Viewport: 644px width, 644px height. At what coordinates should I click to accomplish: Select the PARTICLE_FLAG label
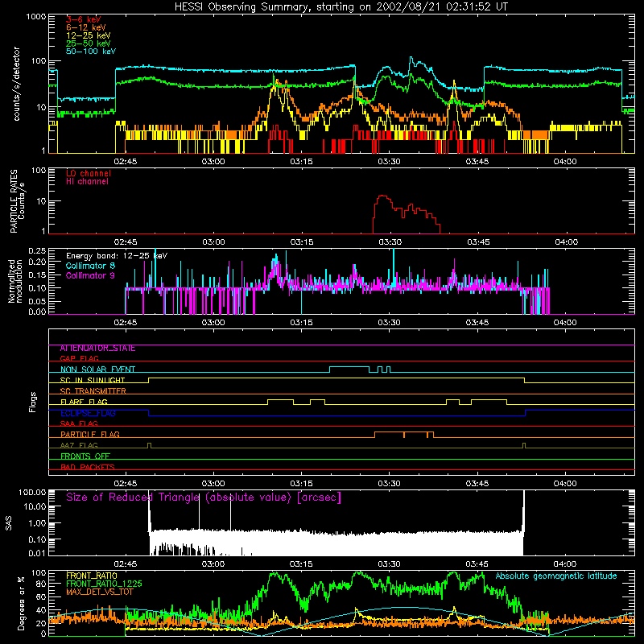click(90, 435)
